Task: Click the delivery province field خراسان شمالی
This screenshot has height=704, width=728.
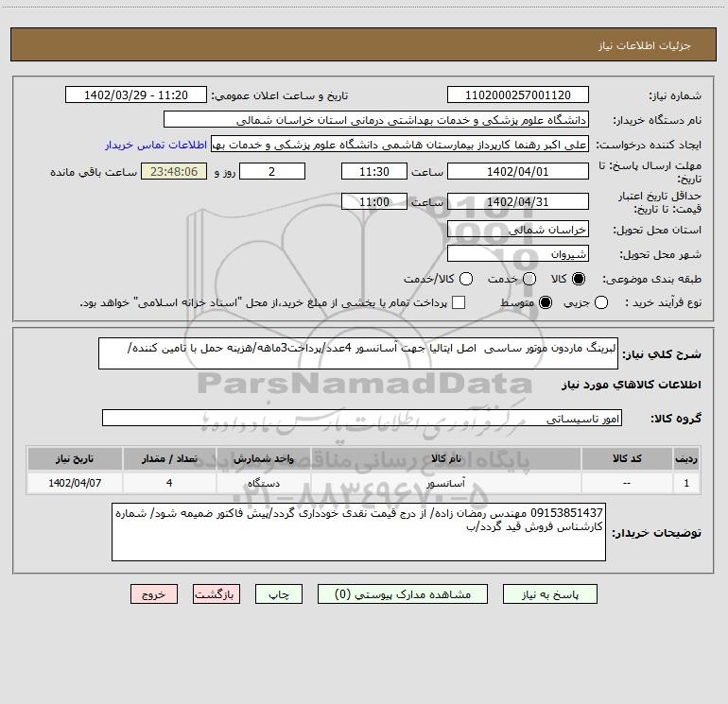Action: (x=518, y=229)
